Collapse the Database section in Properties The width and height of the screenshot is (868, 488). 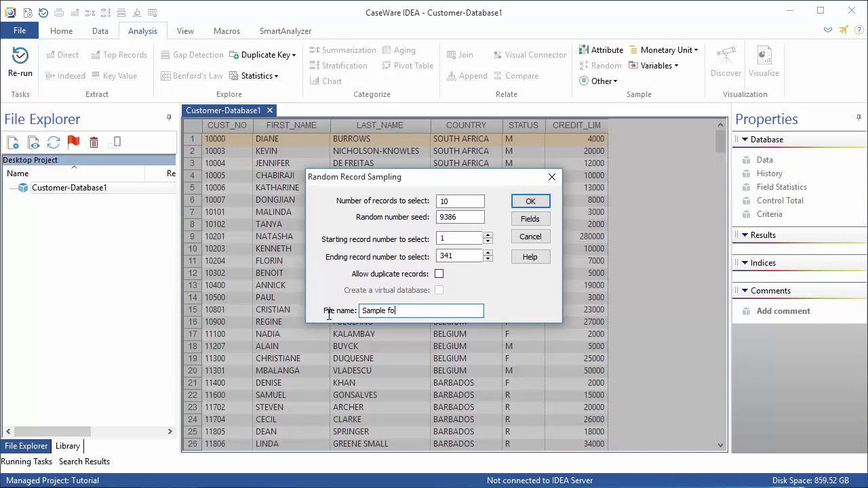[745, 140]
